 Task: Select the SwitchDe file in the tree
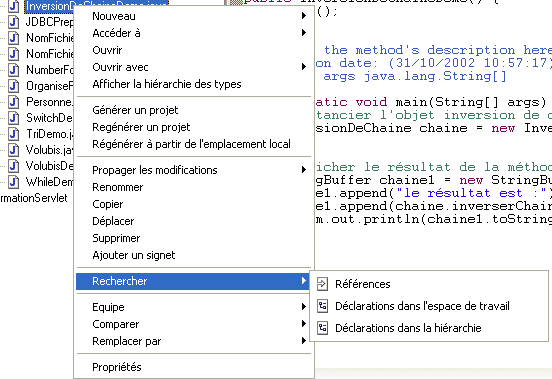click(x=49, y=118)
